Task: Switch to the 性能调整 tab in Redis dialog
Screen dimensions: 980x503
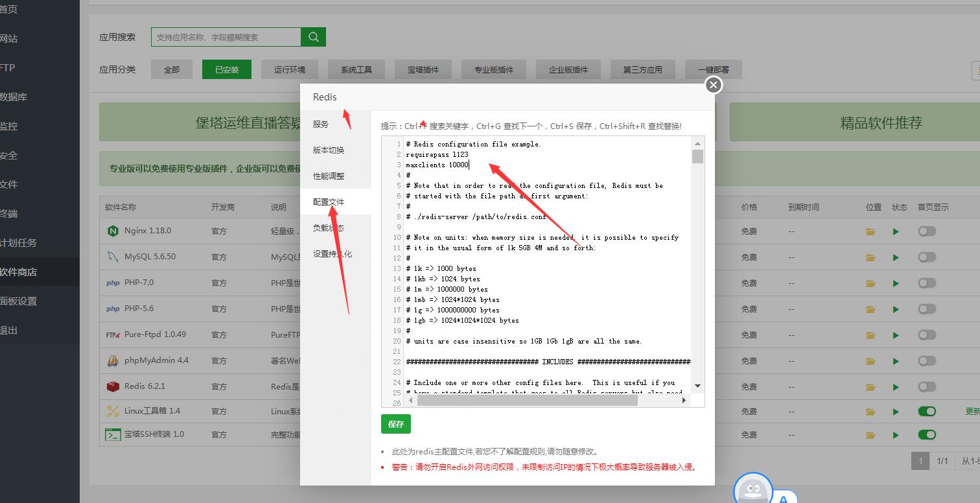Action: click(329, 176)
